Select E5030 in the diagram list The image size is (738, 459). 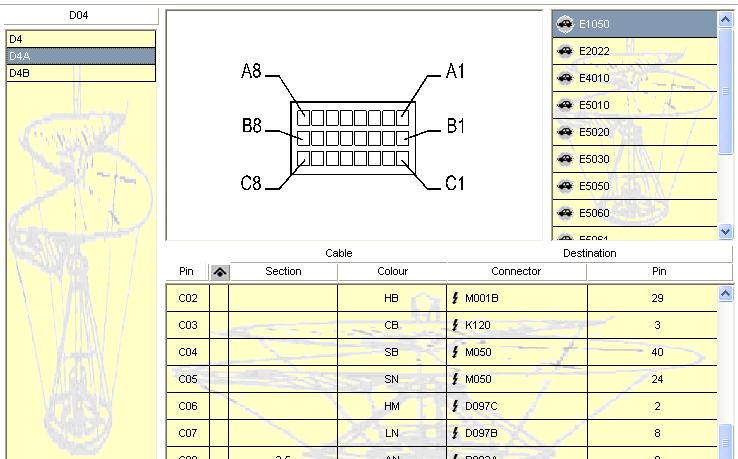[x=634, y=159]
